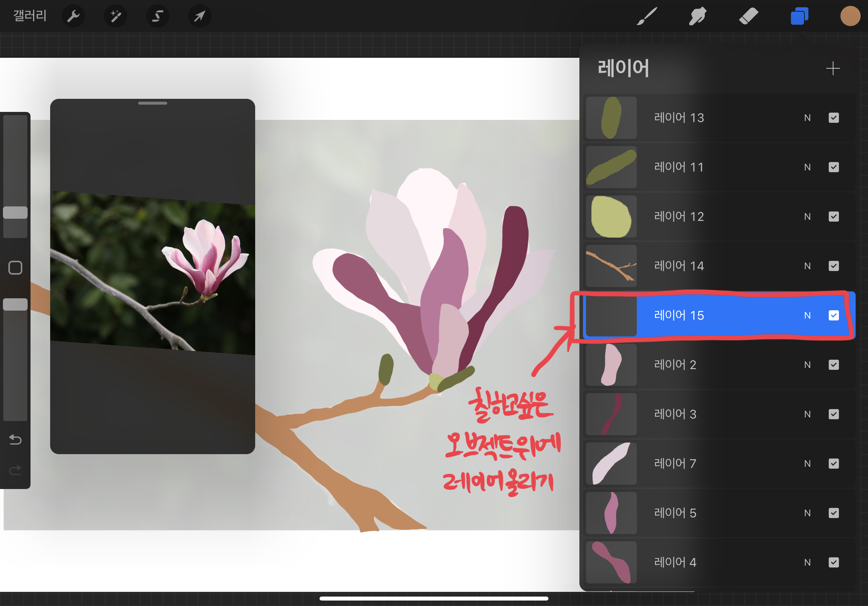Return to the 갤러리 gallery
868x606 pixels.
(30, 16)
